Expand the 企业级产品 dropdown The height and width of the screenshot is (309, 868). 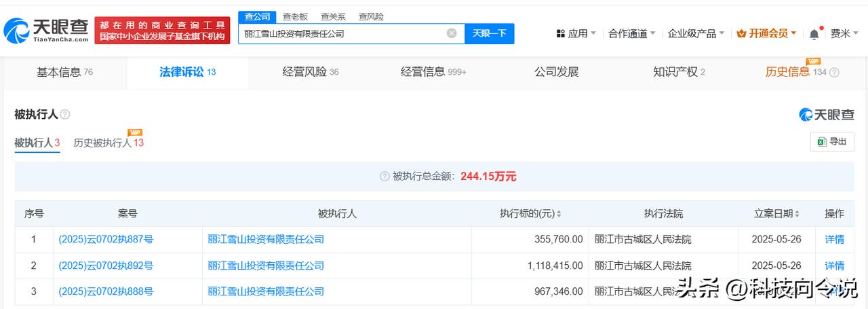pos(722,33)
